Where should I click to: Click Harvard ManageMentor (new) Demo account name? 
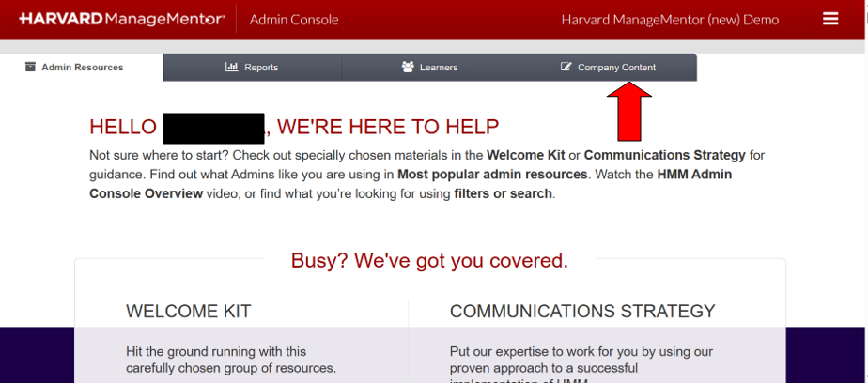[670, 20]
